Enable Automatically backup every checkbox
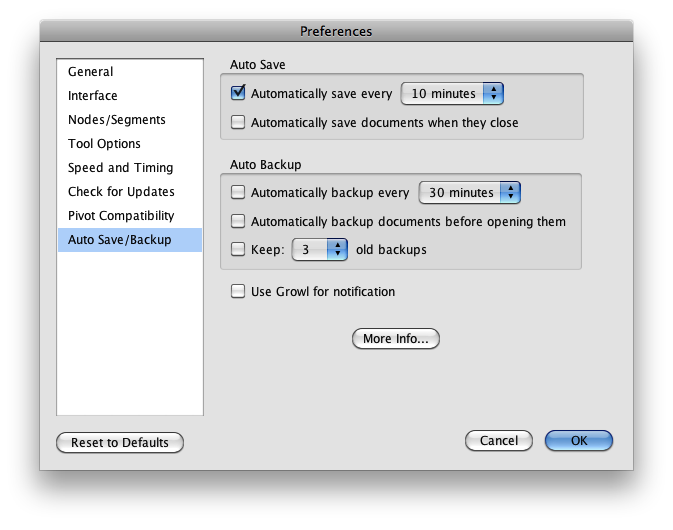This screenshot has width=673, height=530. 238,192
